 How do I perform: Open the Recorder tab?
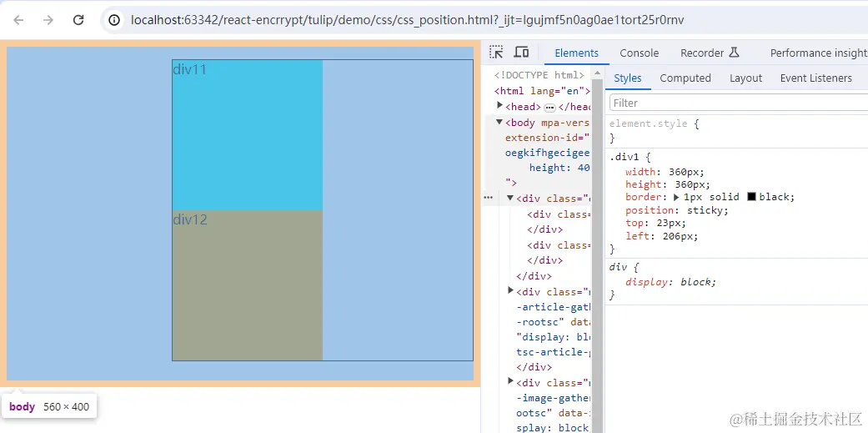[x=702, y=53]
